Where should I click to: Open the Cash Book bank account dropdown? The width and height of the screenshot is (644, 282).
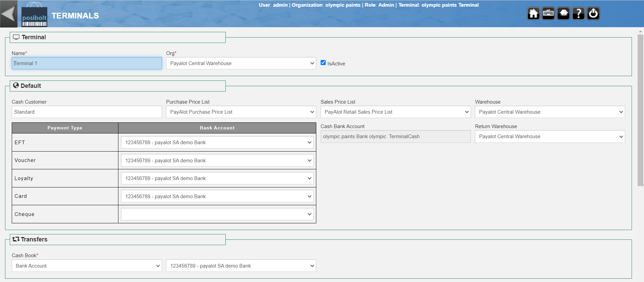pos(241,266)
